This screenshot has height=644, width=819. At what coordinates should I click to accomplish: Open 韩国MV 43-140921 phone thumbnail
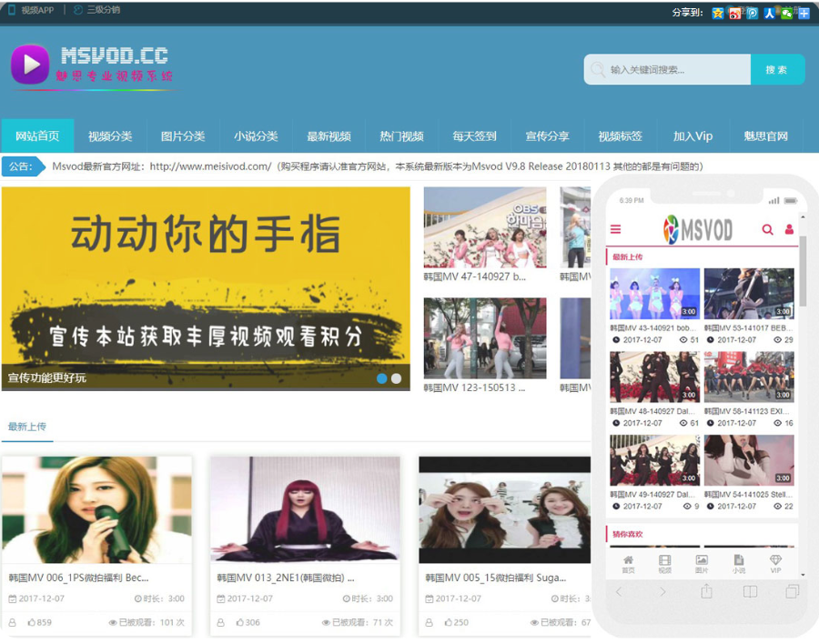[654, 294]
